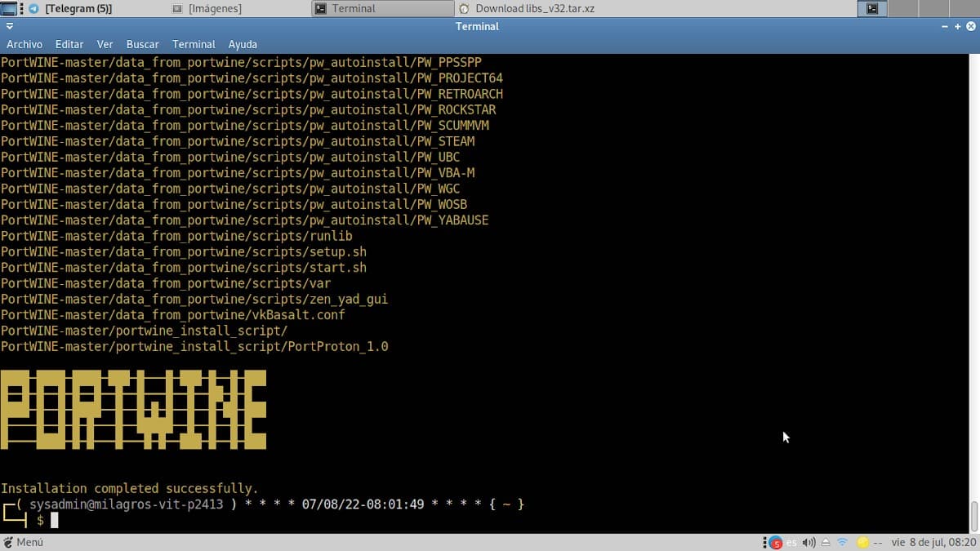The image size is (980, 551).
Task: Minimize the Terminal window
Action: (x=945, y=26)
